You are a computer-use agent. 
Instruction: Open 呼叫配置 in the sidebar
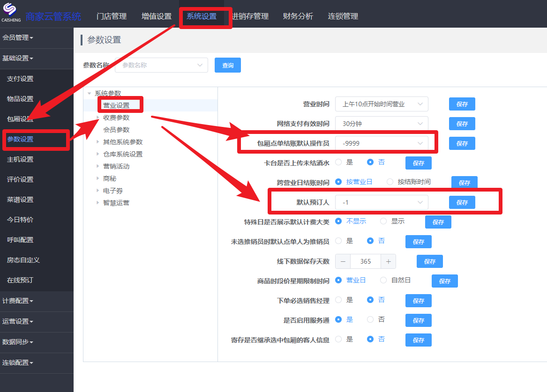click(x=20, y=240)
